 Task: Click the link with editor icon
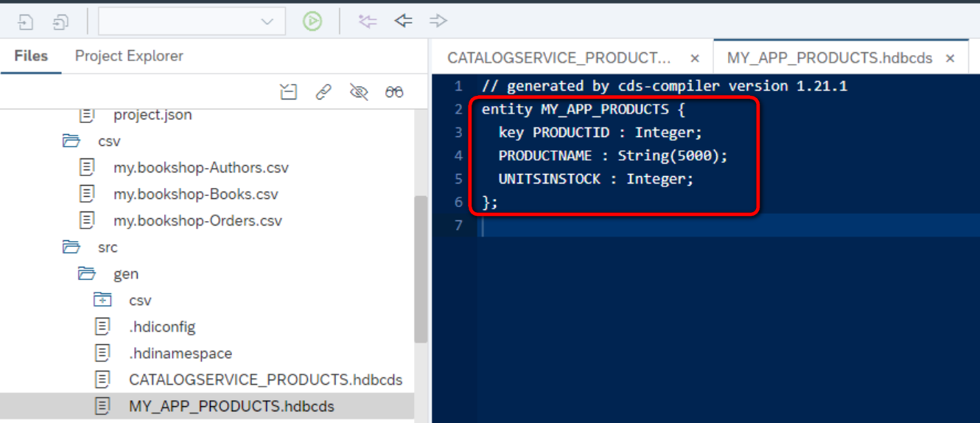click(323, 92)
